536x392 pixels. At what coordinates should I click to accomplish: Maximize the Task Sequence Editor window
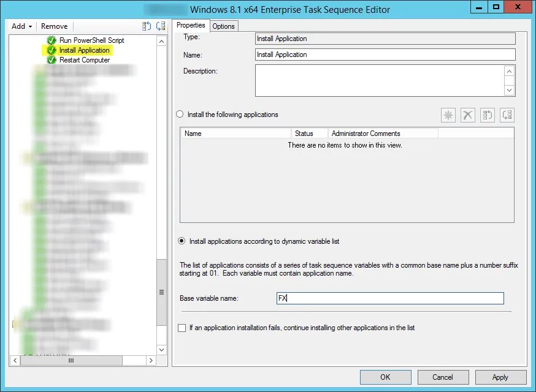(x=496, y=7)
